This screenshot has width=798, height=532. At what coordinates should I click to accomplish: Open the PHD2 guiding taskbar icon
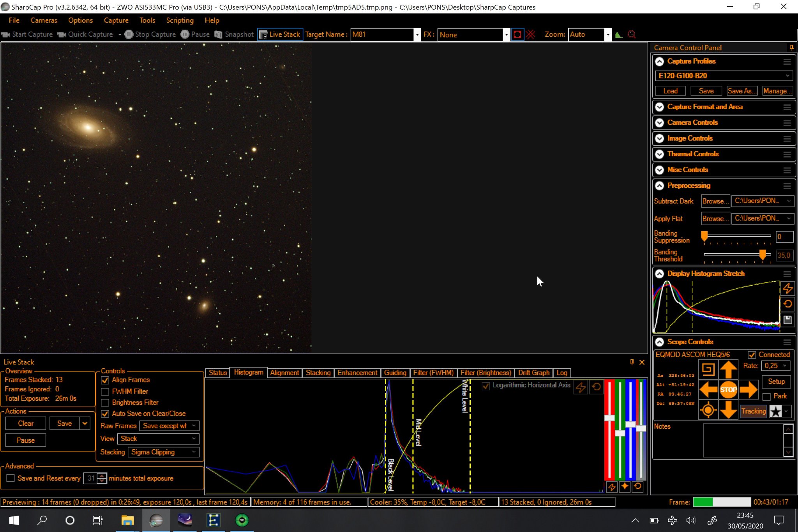click(242, 520)
